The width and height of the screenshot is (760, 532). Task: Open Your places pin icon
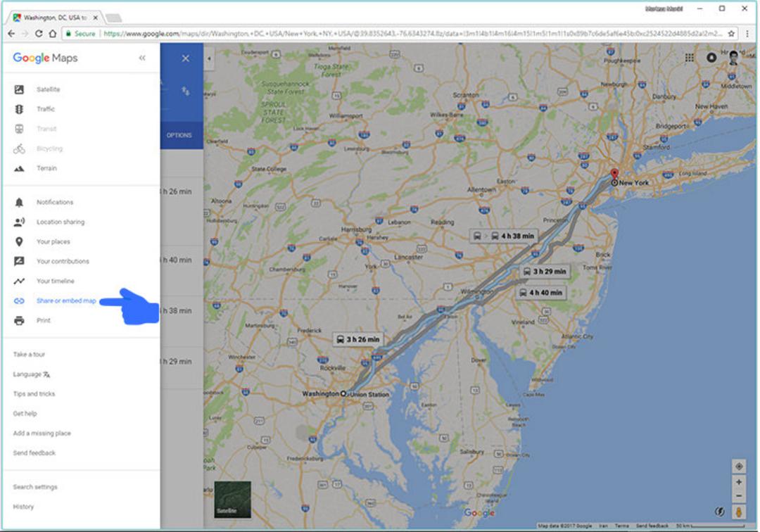tap(19, 241)
